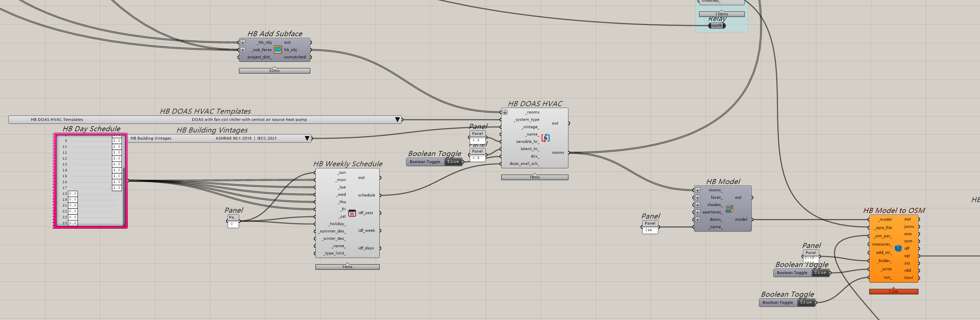Toggle the Boolean Toggle wired to dcv_
This screenshot has height=320, width=980.
click(453, 162)
